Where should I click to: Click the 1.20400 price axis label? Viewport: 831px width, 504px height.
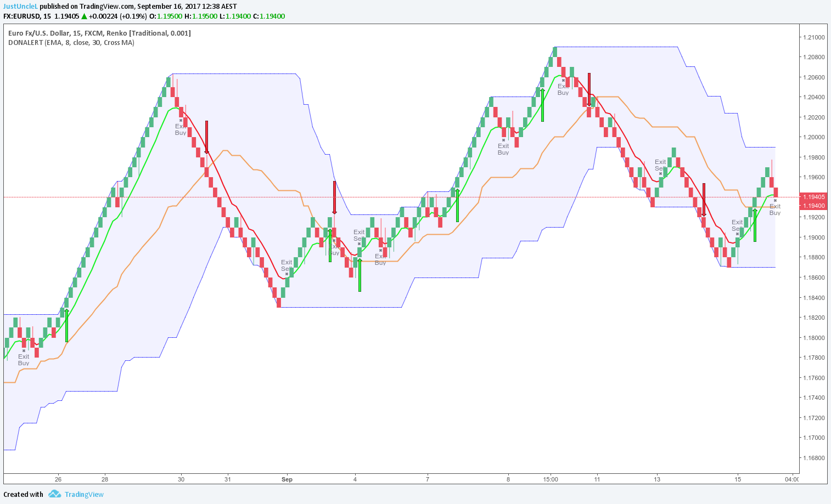pyautogui.click(x=813, y=97)
